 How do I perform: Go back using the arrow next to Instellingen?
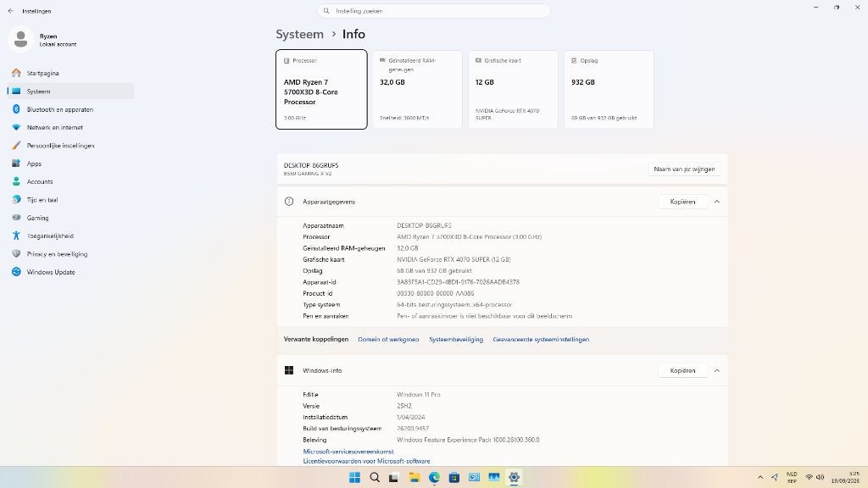[10, 11]
